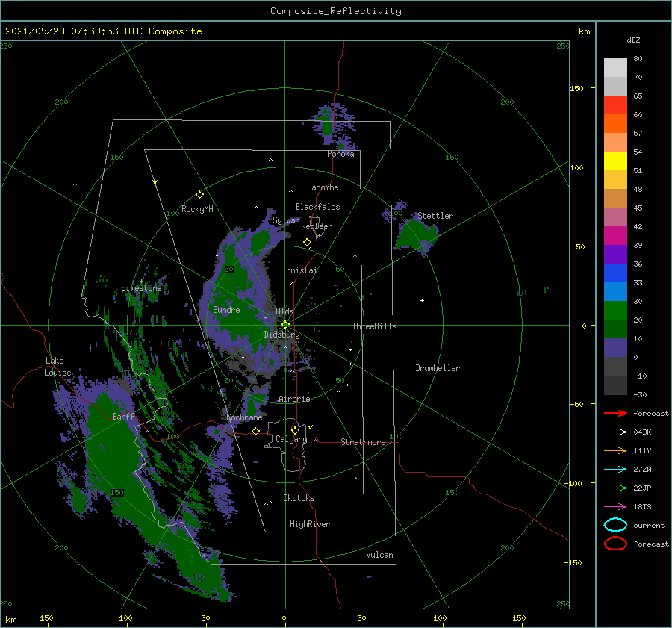Pick the light blue 30 dBZ swatch

click(x=615, y=291)
